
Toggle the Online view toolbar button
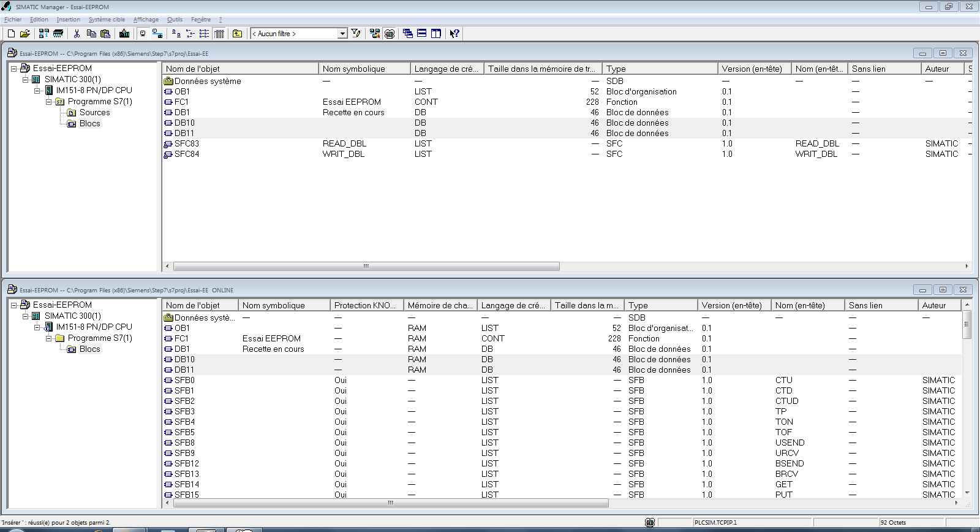(x=143, y=34)
